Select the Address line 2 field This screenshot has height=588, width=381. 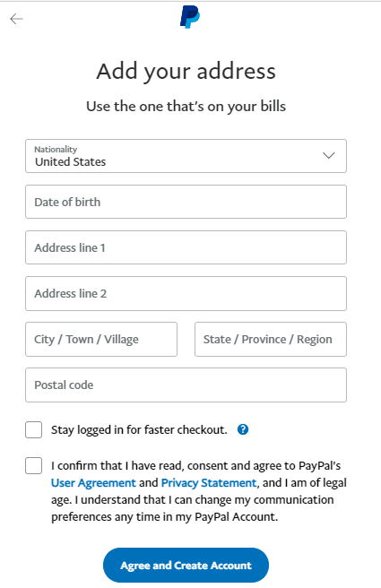[186, 294]
